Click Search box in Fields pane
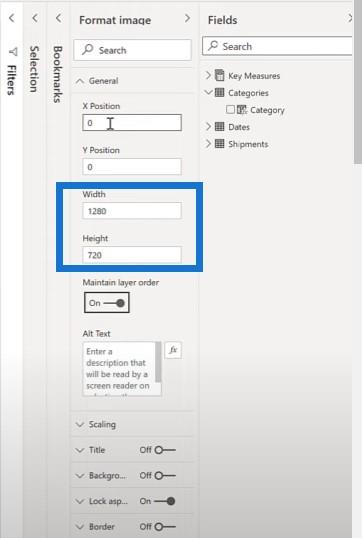The width and height of the screenshot is (362, 538). click(277, 46)
